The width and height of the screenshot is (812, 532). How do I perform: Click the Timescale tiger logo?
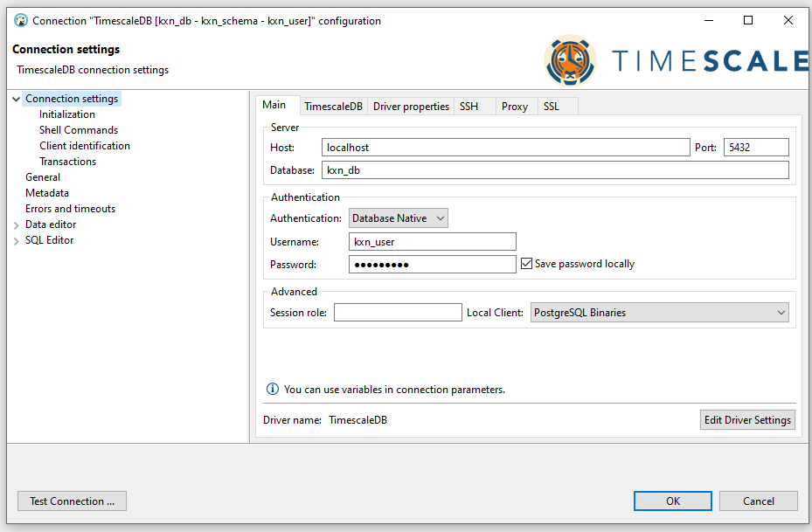[570, 60]
